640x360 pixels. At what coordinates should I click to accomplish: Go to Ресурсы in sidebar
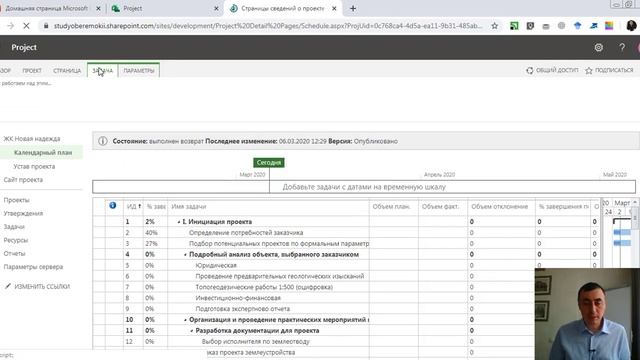point(16,240)
